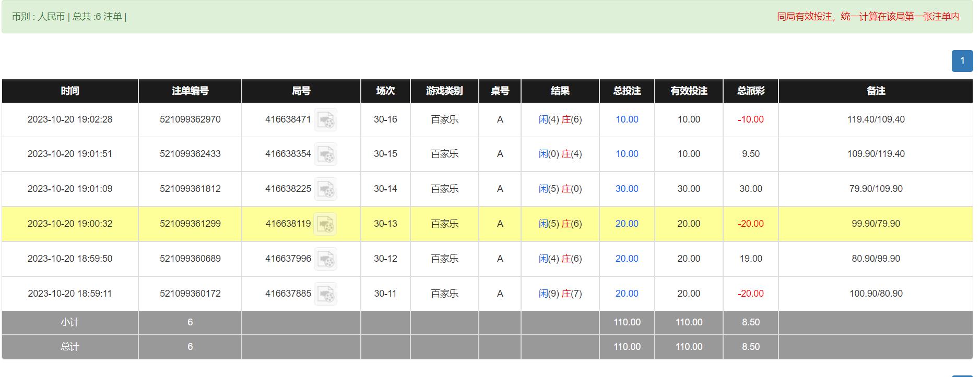The height and width of the screenshot is (377, 980).
Task: Click the 备注 column header
Action: point(876,91)
